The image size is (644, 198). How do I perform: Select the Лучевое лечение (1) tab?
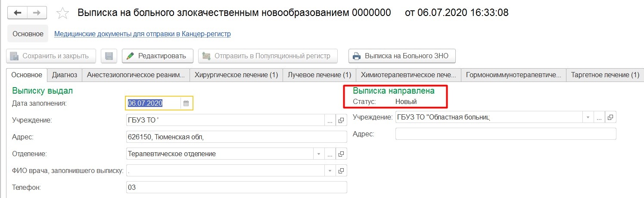click(x=320, y=75)
